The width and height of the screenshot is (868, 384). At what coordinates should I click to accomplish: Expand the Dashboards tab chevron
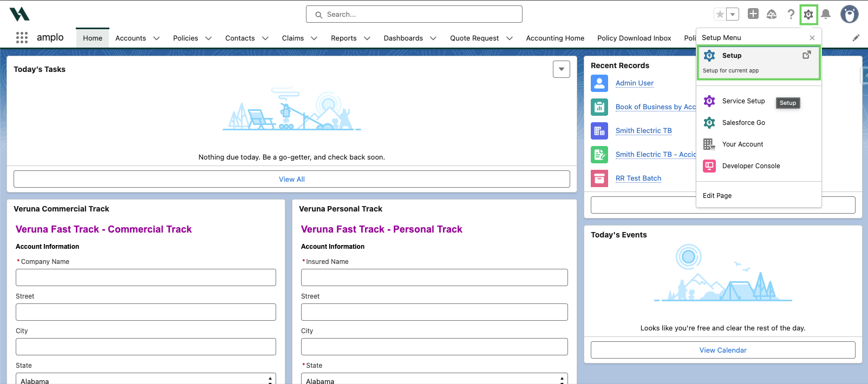pyautogui.click(x=433, y=38)
